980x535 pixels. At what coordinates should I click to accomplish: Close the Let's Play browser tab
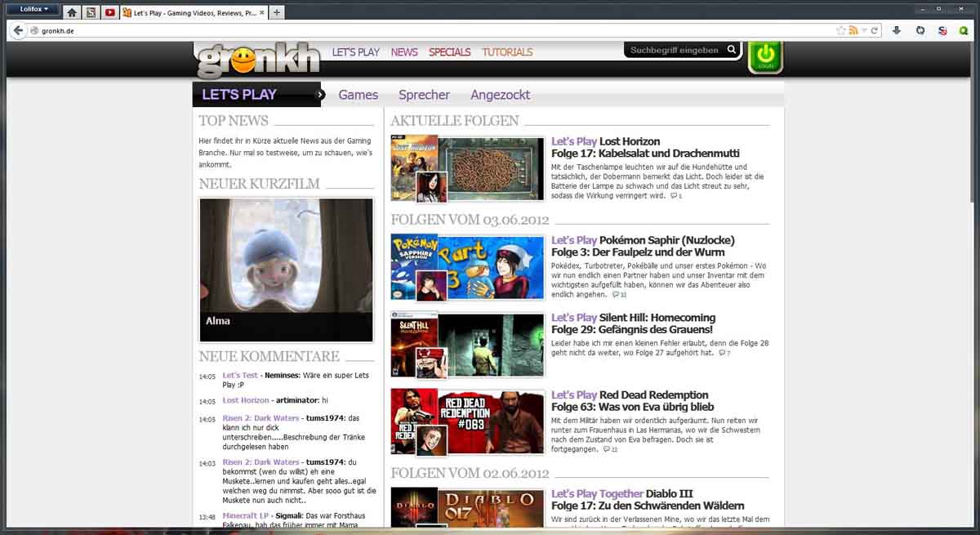(262, 12)
